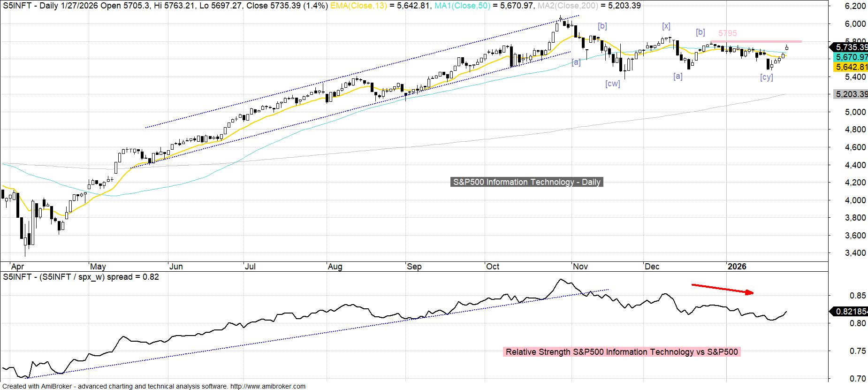
Task: Select the [cw] wave label
Action: (612, 84)
